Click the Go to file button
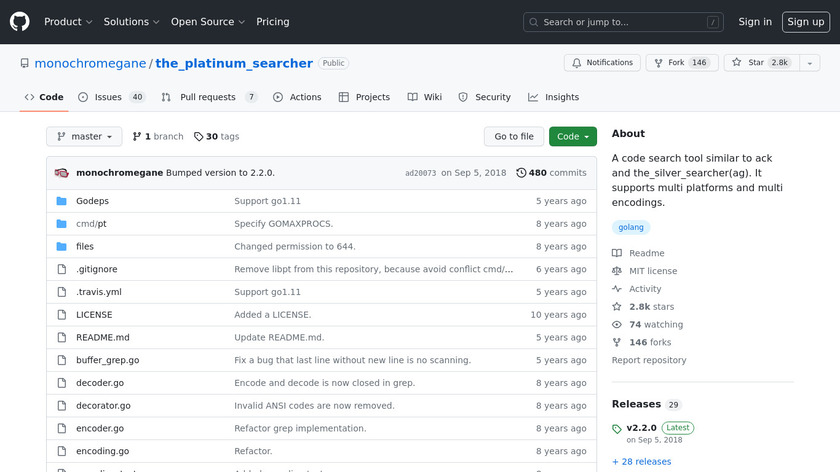 click(x=514, y=137)
